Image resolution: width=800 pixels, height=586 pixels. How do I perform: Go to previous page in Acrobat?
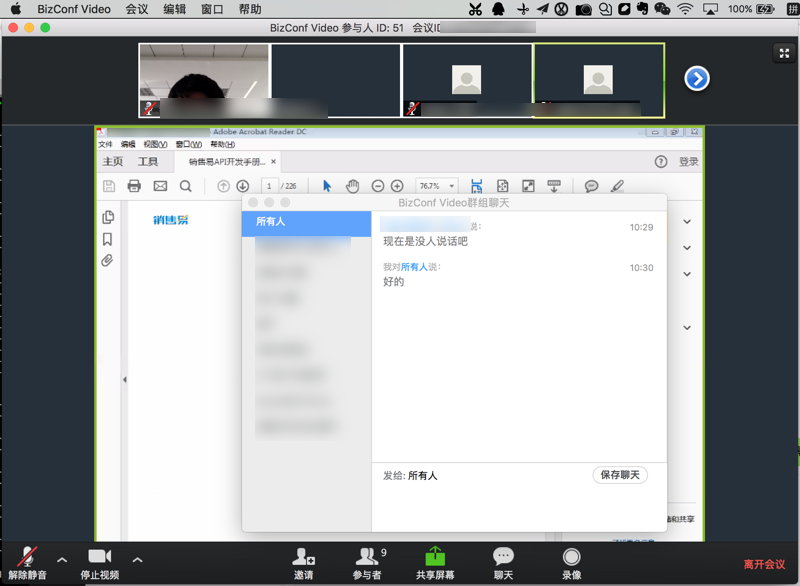point(223,186)
